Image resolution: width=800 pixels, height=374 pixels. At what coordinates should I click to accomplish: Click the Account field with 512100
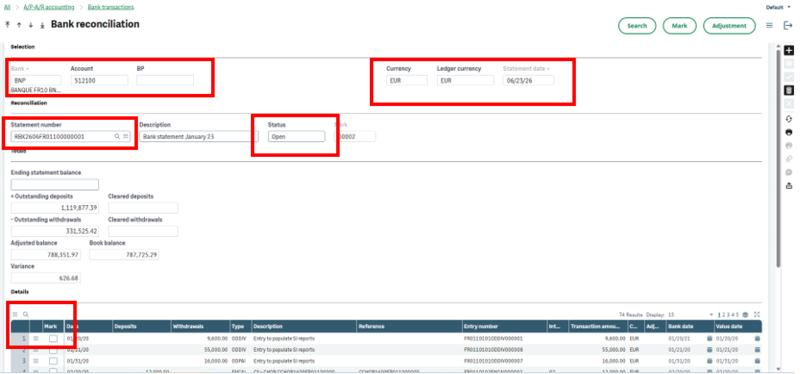99,80
